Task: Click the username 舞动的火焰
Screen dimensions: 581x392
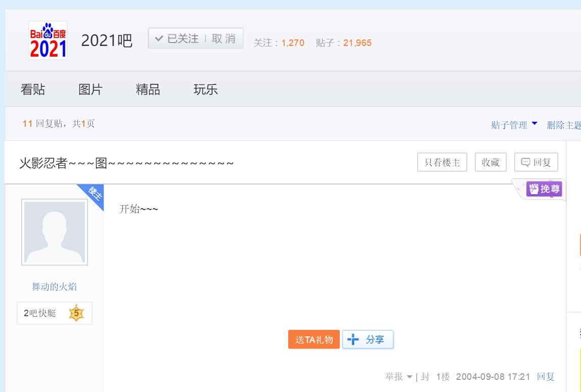Action: (x=54, y=286)
